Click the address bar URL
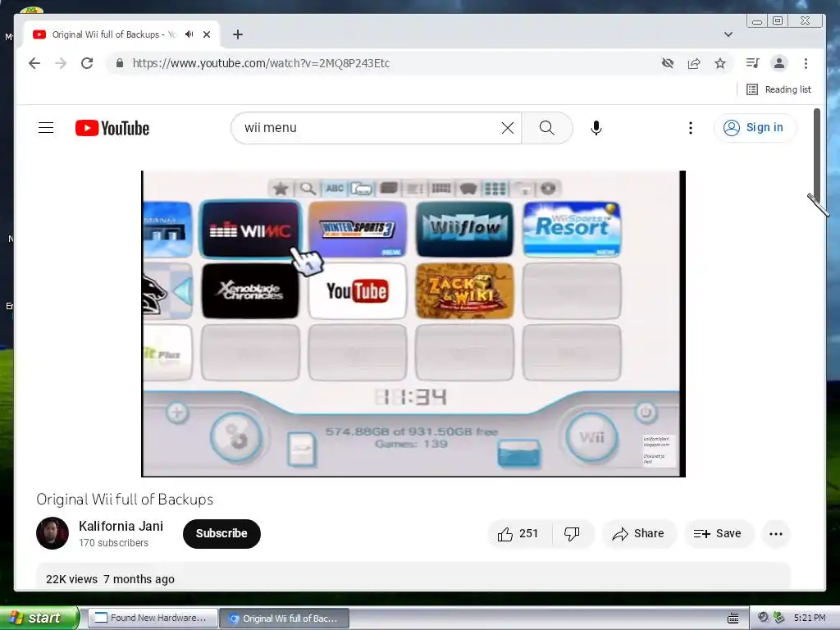 click(261, 63)
